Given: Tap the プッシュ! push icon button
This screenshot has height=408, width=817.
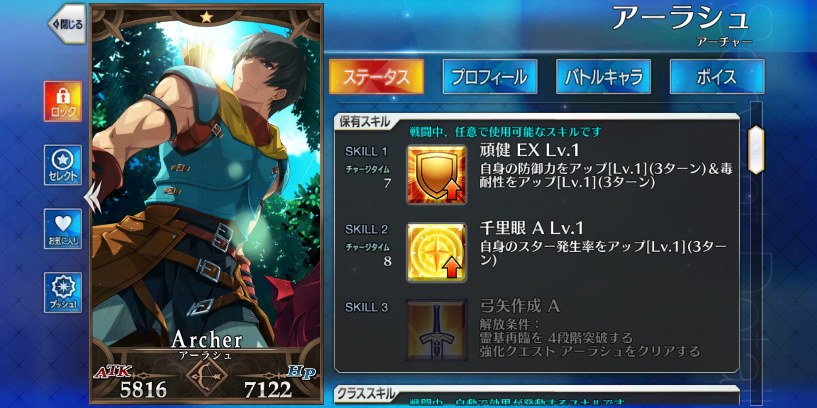Looking at the screenshot, I should pyautogui.click(x=63, y=292).
